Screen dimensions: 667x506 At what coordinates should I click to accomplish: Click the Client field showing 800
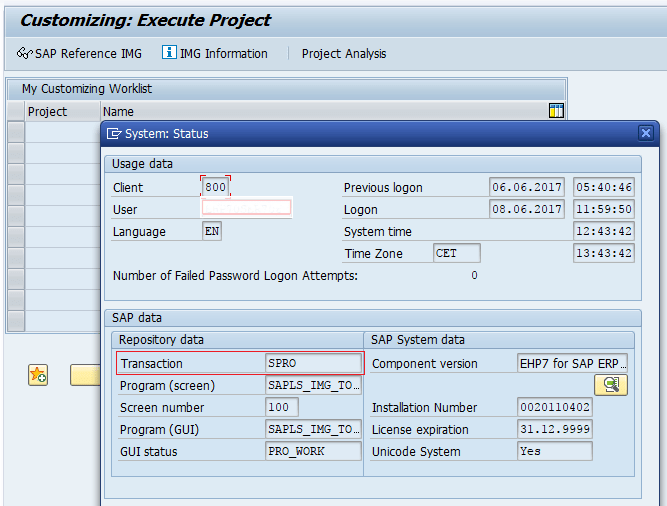point(215,187)
